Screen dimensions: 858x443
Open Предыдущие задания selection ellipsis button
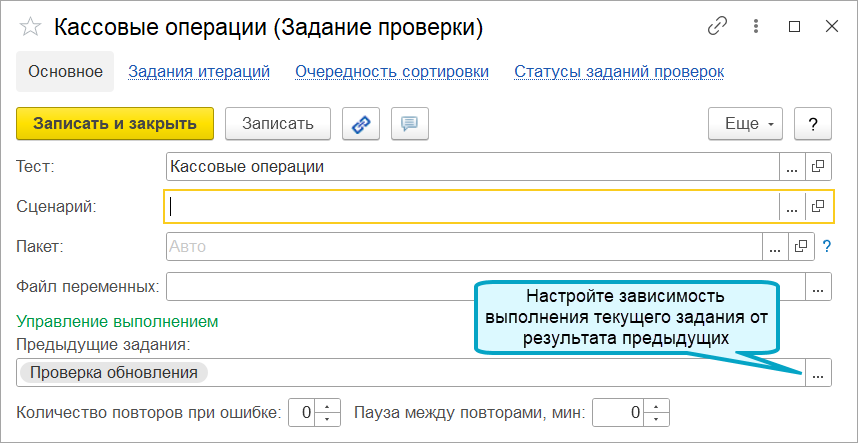click(819, 373)
